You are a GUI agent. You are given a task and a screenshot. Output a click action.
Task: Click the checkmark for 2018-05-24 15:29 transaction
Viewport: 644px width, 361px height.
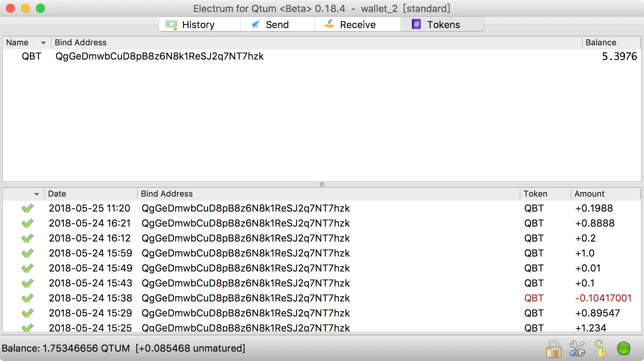[27, 313]
